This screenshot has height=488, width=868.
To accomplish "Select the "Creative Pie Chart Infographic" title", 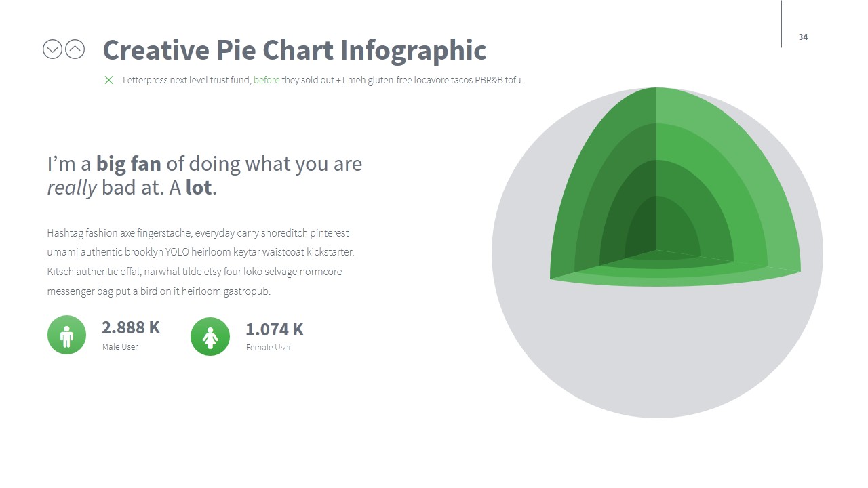I will click(294, 50).
